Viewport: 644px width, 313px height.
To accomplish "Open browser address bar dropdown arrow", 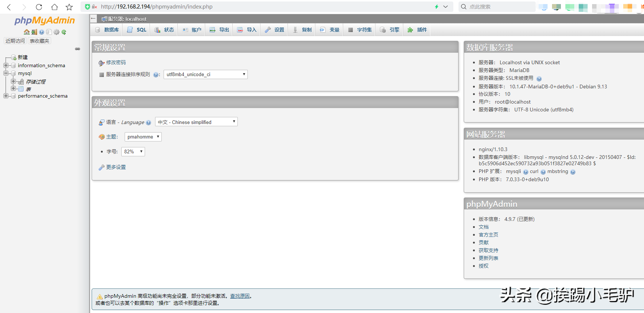I will coord(446,7).
